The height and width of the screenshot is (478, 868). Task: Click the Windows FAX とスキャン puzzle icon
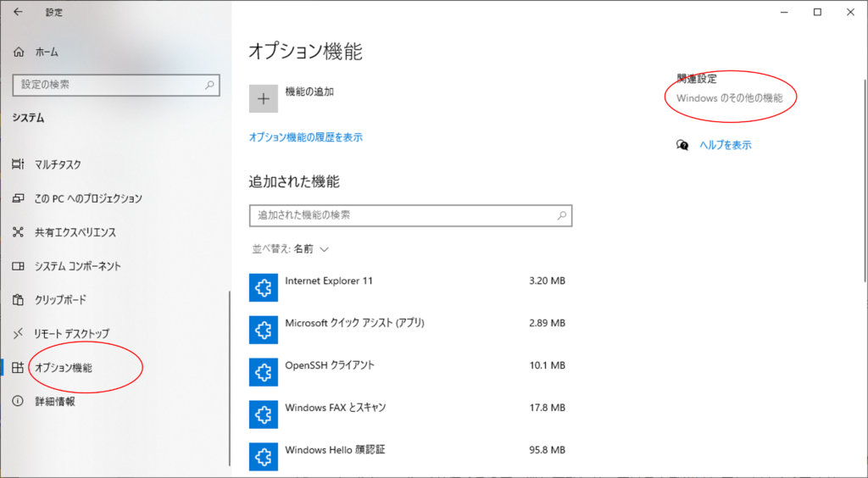[x=263, y=414]
